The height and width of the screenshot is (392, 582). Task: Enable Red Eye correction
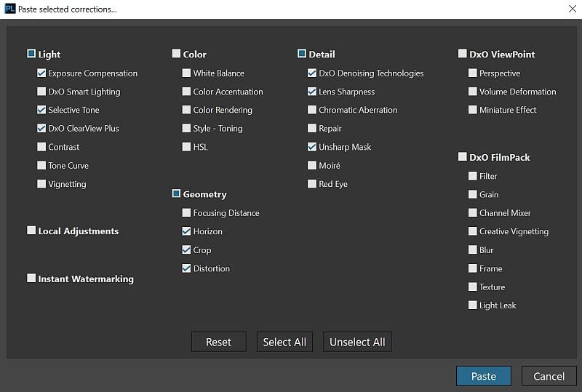tap(312, 184)
